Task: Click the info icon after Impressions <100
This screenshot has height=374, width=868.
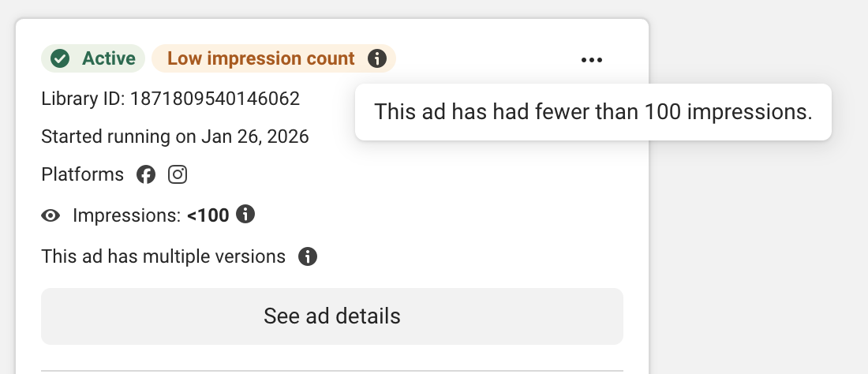Action: [x=246, y=214]
